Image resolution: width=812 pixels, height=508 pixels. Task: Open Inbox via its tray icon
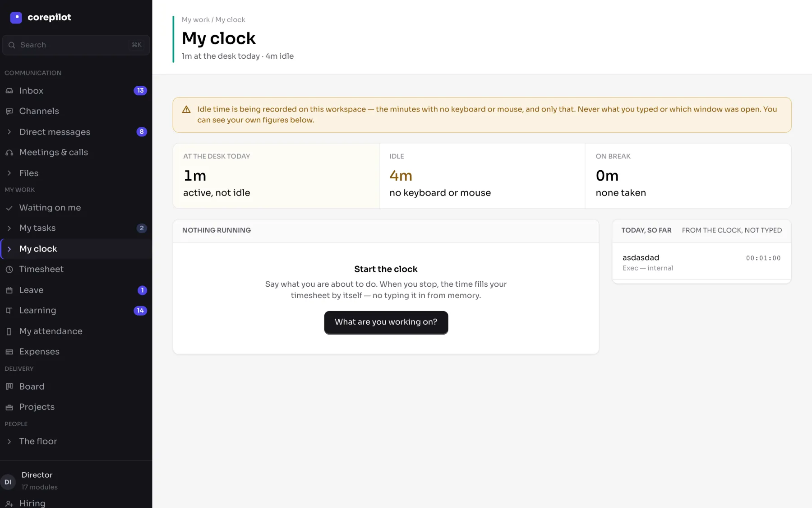(x=9, y=91)
